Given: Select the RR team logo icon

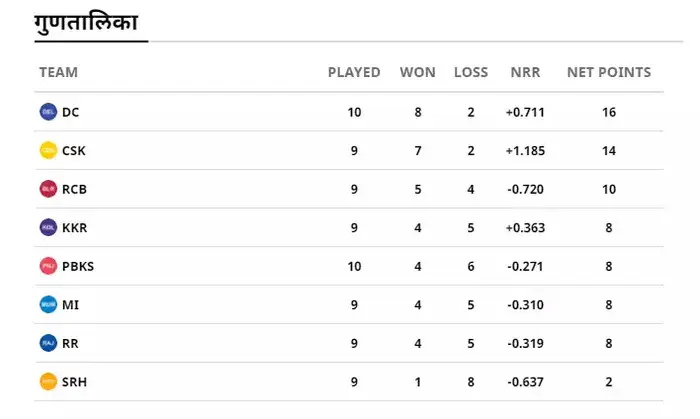Looking at the screenshot, I should [48, 343].
